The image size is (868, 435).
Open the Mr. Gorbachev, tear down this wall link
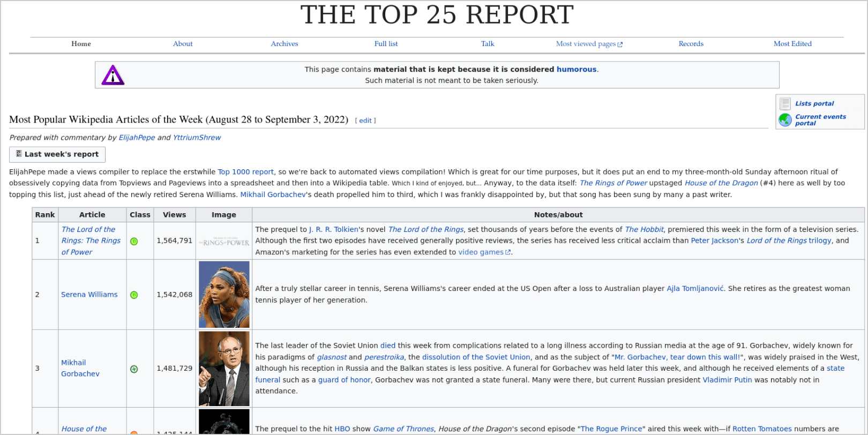677,357
